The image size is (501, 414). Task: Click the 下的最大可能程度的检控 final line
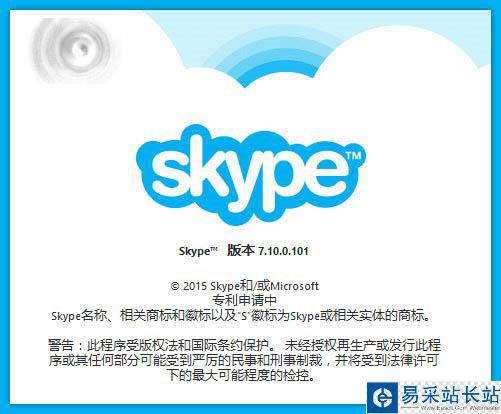[242, 375]
